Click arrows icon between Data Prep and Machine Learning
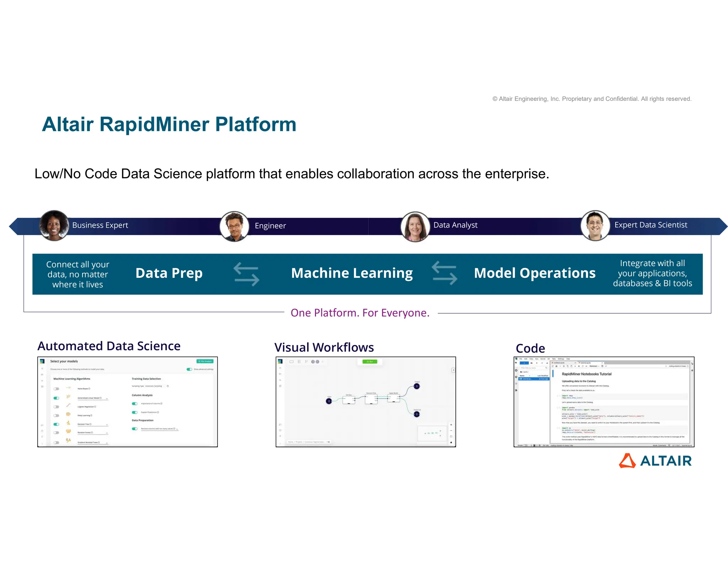This screenshot has width=728, height=562. tap(246, 274)
